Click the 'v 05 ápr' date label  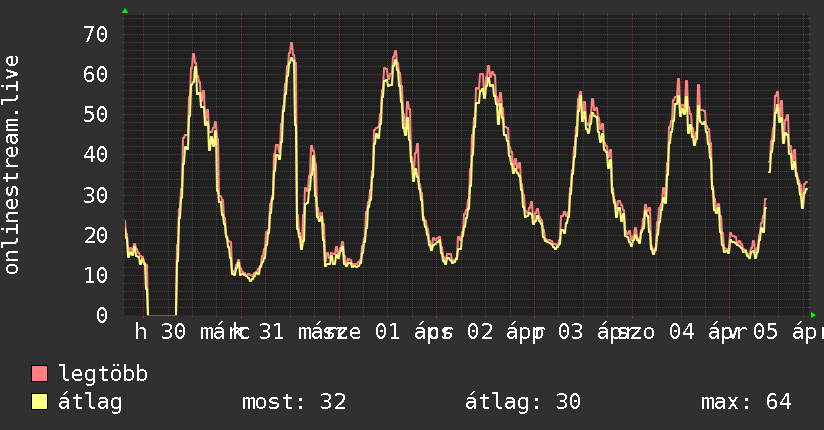pyautogui.click(x=776, y=332)
